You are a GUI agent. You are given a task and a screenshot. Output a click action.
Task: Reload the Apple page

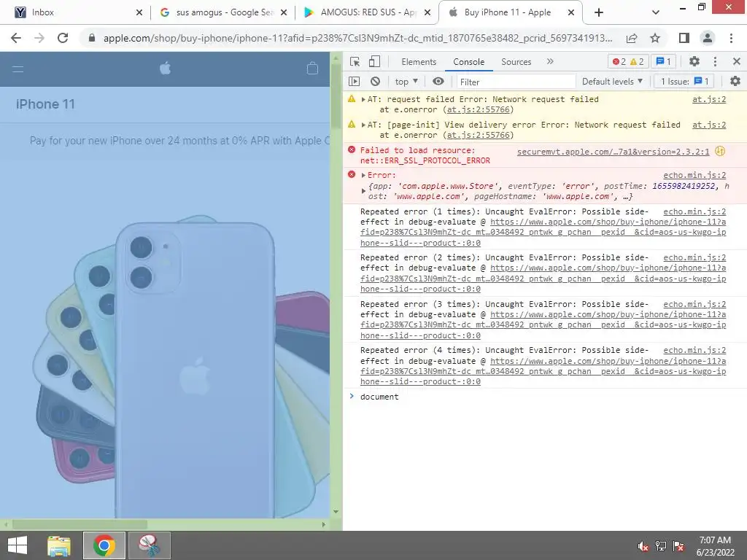(x=63, y=38)
